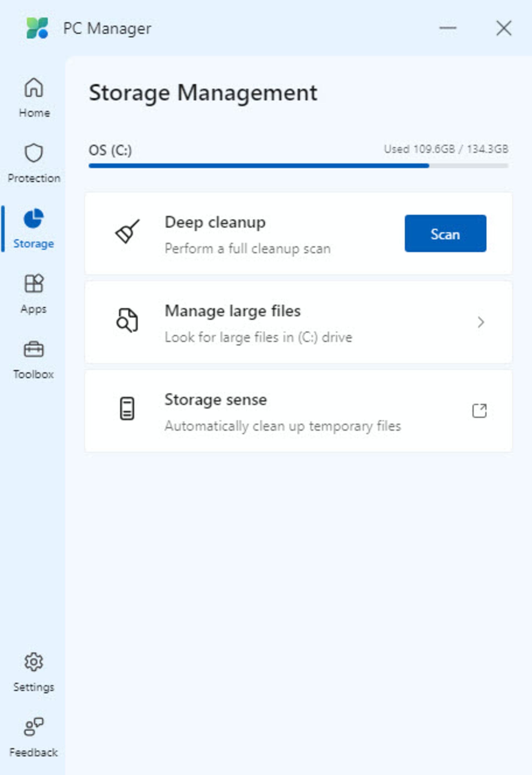Open Settings from the sidebar
The image size is (532, 775).
tap(33, 672)
